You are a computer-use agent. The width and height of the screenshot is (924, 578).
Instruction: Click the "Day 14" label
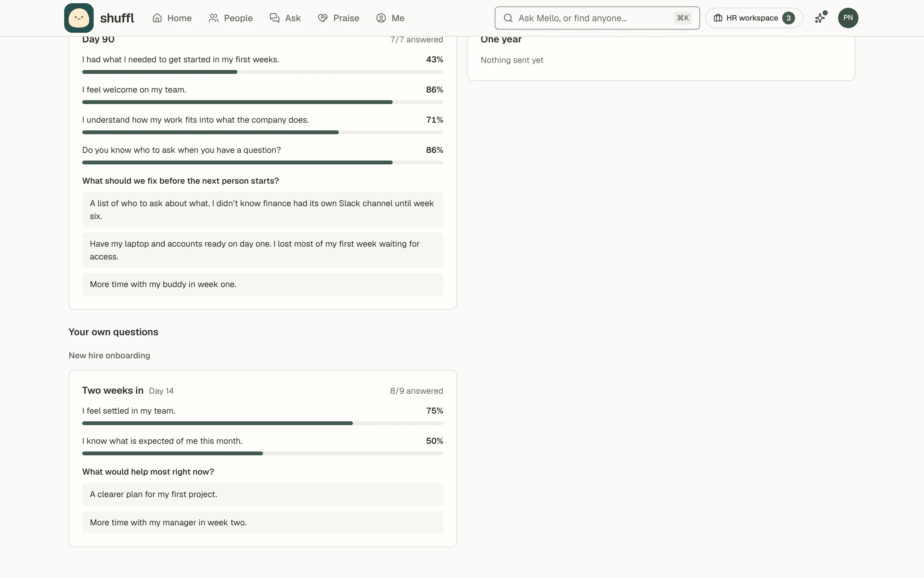(x=161, y=391)
